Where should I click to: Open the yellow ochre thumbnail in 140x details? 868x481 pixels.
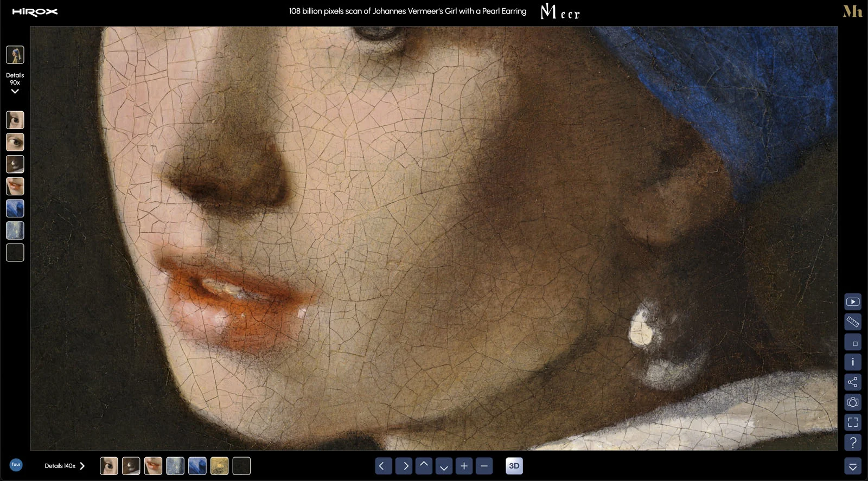220,466
